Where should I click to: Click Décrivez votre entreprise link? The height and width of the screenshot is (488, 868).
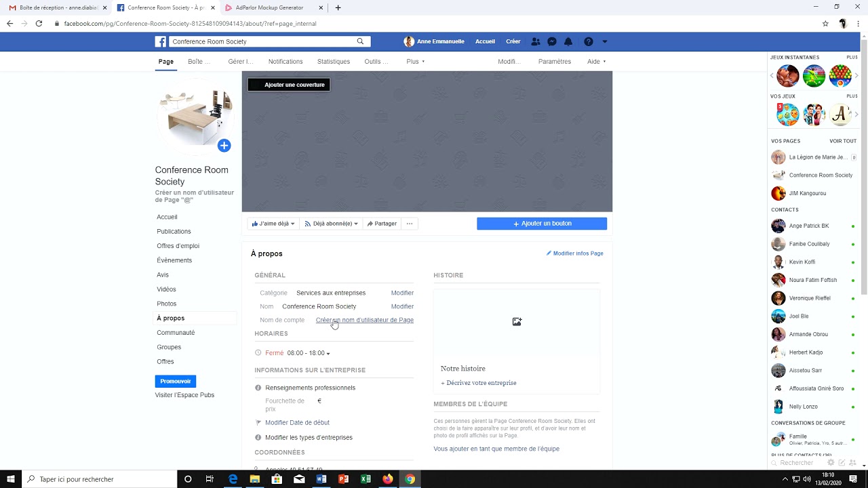pos(479,383)
